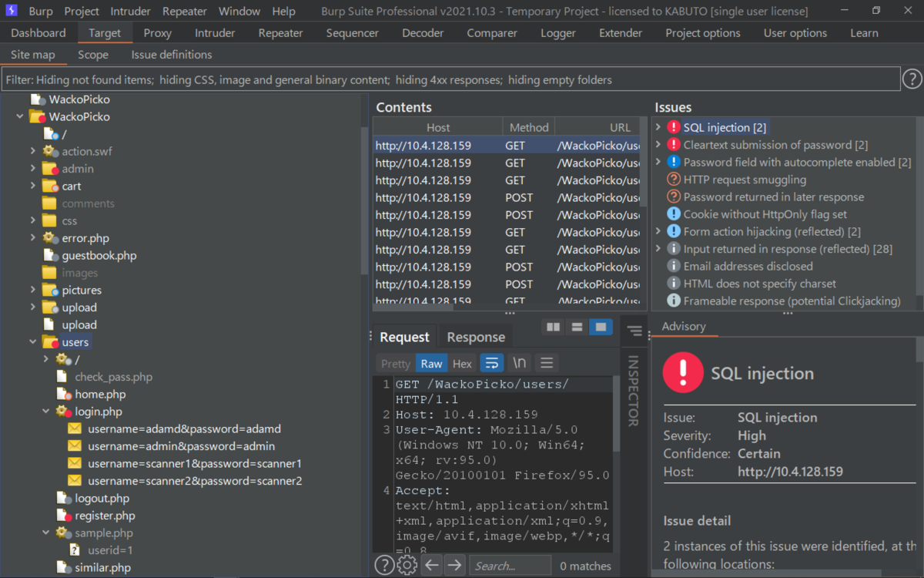Image resolution: width=924 pixels, height=578 pixels.
Task: Go to the previous search match arrow
Action: (432, 566)
